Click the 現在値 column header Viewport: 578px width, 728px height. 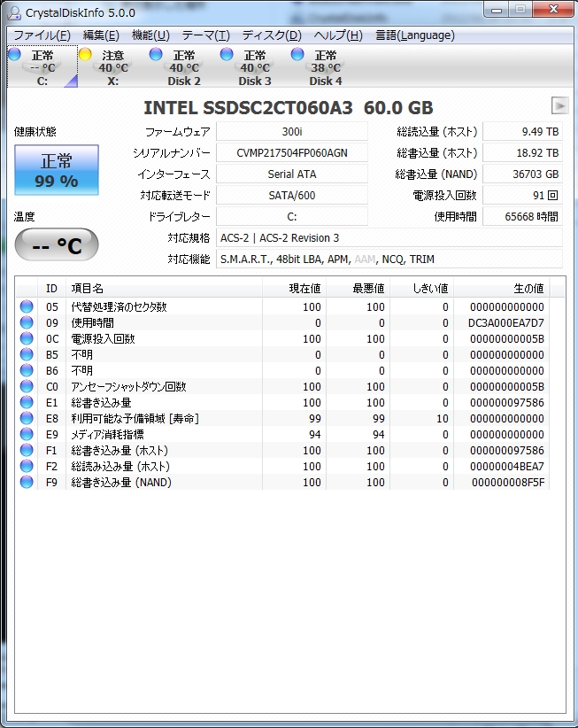(x=294, y=289)
